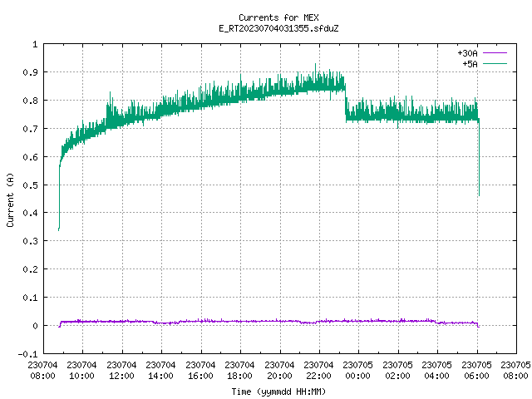Click the x-axis tick 230705 00:00
The height and width of the screenshot is (399, 532).
coord(358,370)
